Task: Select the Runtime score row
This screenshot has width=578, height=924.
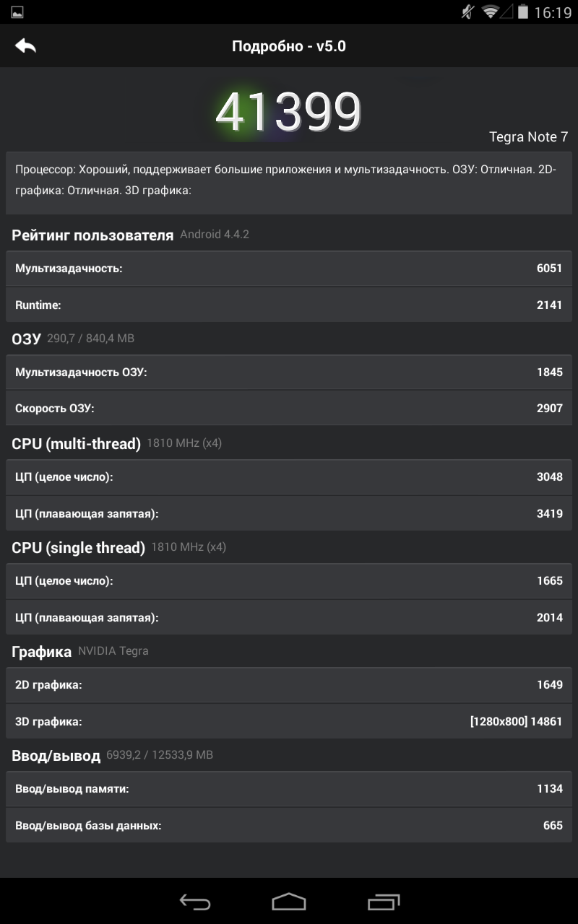Action: pyautogui.click(x=289, y=305)
